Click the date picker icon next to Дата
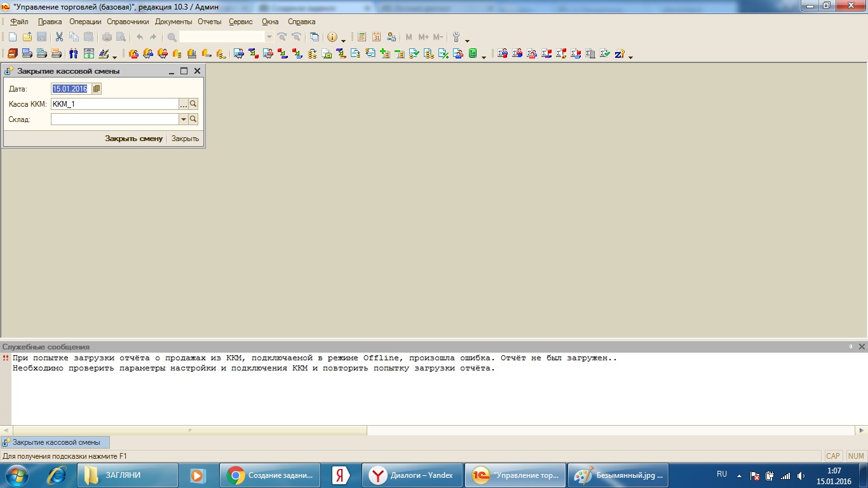The image size is (868, 488). pyautogui.click(x=97, y=89)
